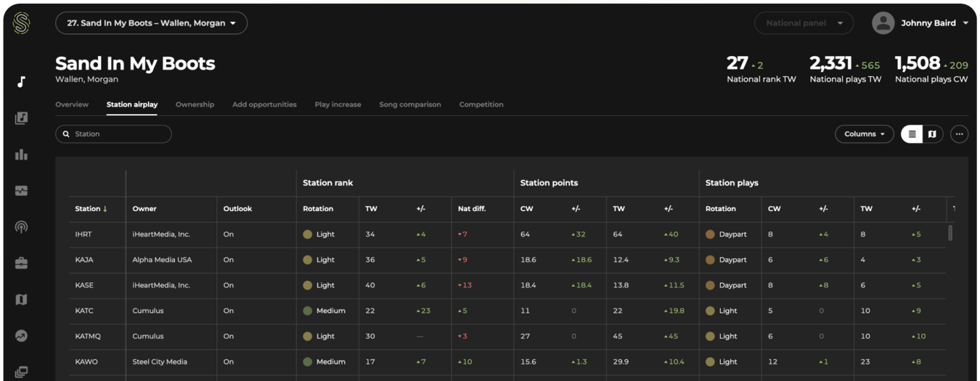Open the music note songs section
This screenshot has height=381, width=980.
click(x=21, y=81)
